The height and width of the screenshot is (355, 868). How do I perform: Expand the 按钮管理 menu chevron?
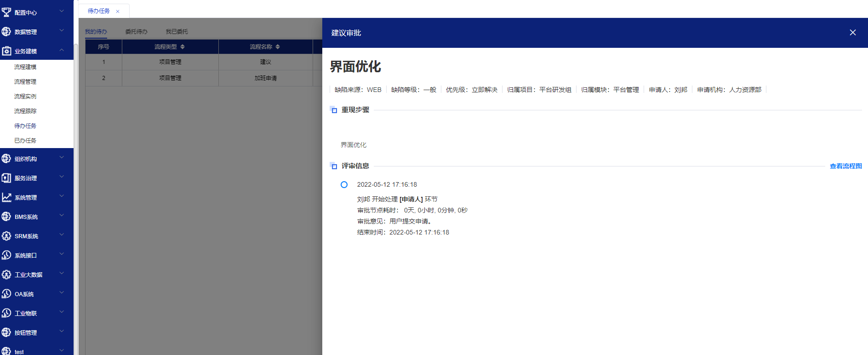[x=62, y=332]
